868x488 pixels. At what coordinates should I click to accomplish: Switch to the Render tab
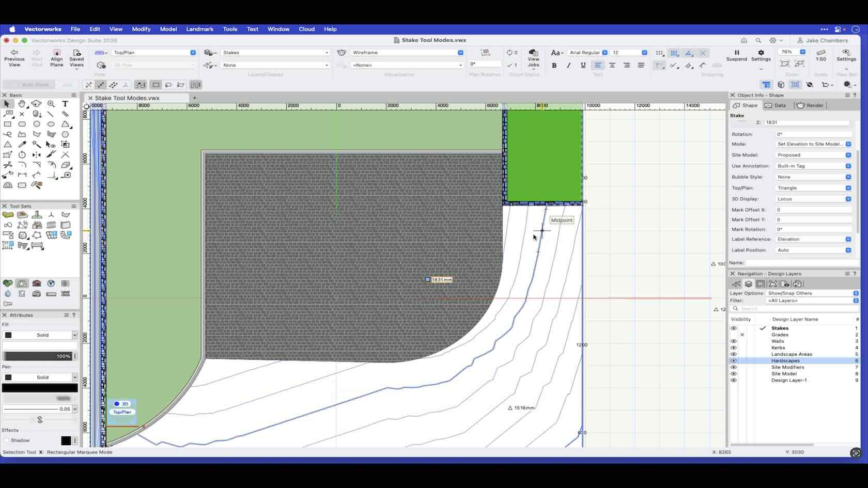(811, 105)
